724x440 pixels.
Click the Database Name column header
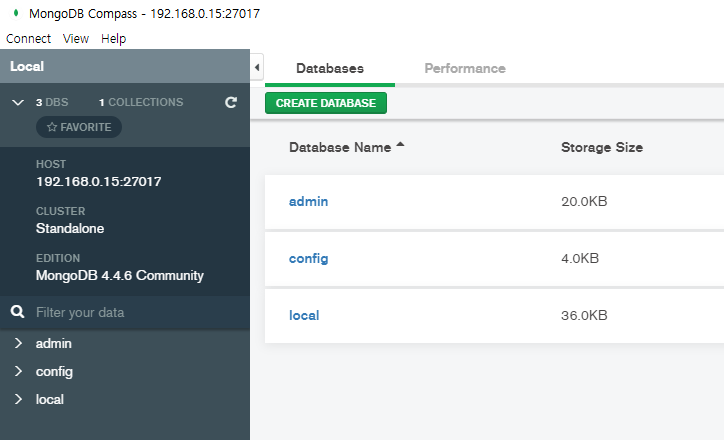coord(340,147)
